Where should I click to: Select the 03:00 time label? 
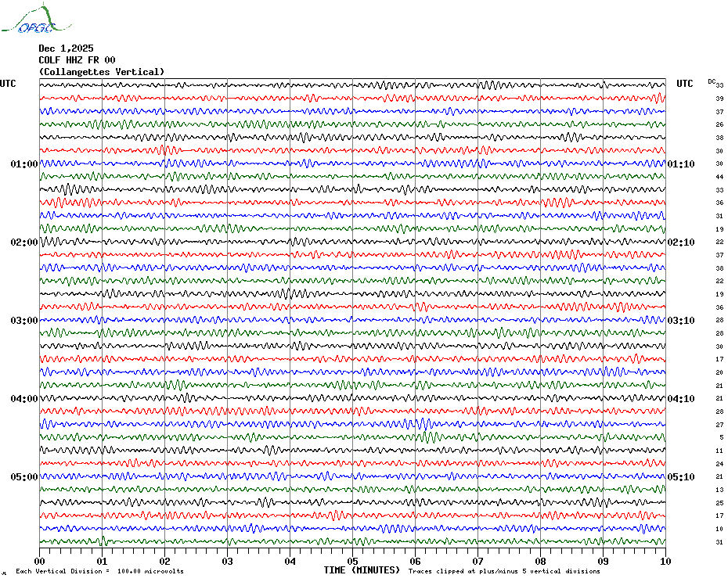coord(24,321)
